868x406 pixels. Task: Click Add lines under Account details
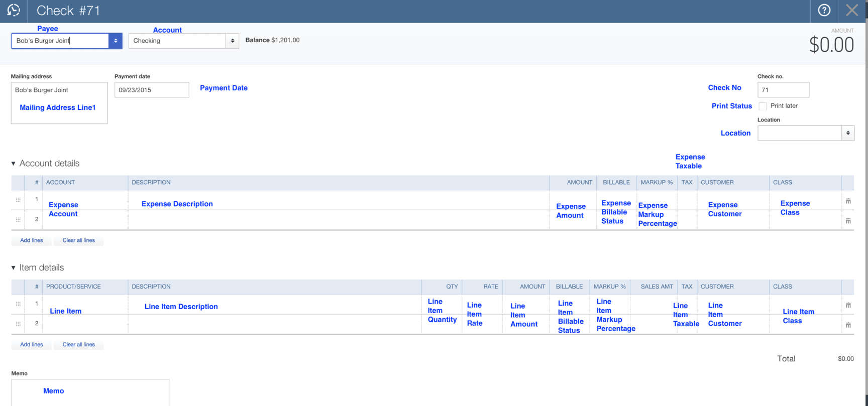(x=32, y=240)
